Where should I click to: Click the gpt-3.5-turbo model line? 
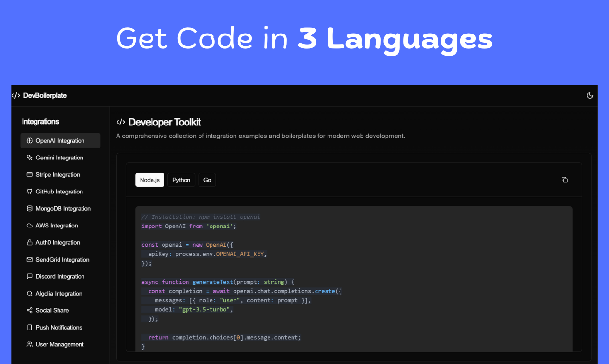tap(194, 309)
